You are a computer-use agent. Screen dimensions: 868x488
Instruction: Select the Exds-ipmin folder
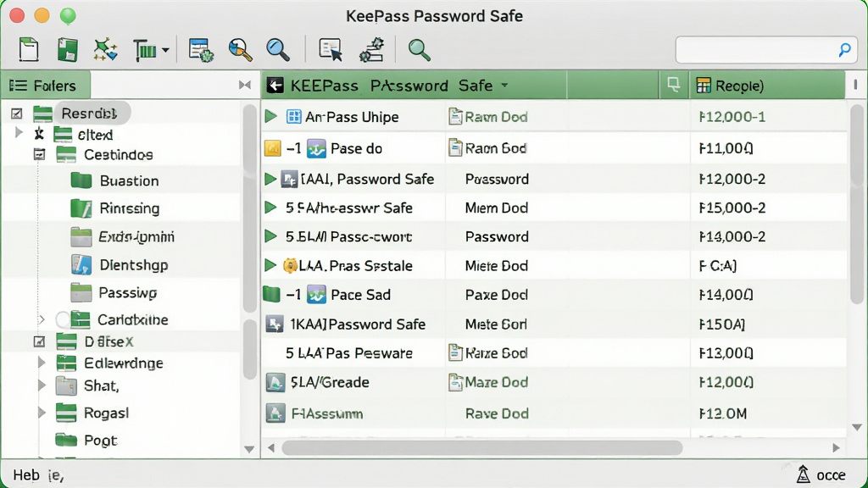coord(136,237)
